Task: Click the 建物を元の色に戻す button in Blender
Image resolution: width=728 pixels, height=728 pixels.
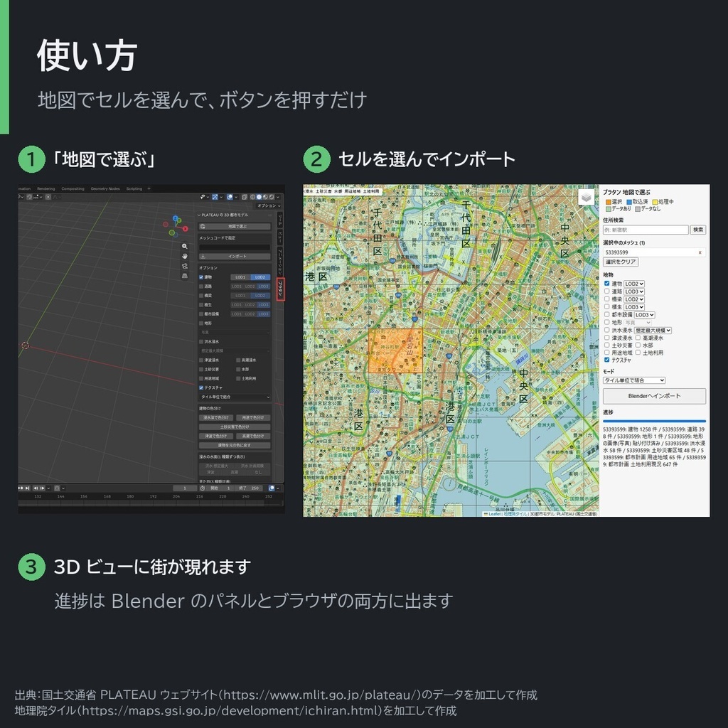Action: pos(235,445)
